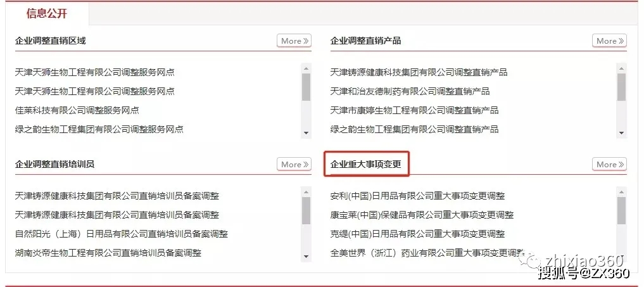Click the 企业调整直销区域 section heading
The height and width of the screenshot is (287, 644).
[x=51, y=41]
